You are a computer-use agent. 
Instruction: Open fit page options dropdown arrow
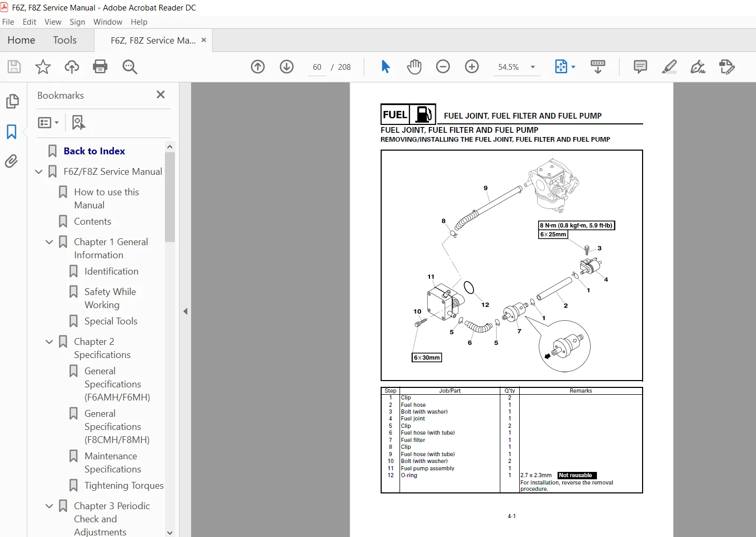click(x=573, y=67)
